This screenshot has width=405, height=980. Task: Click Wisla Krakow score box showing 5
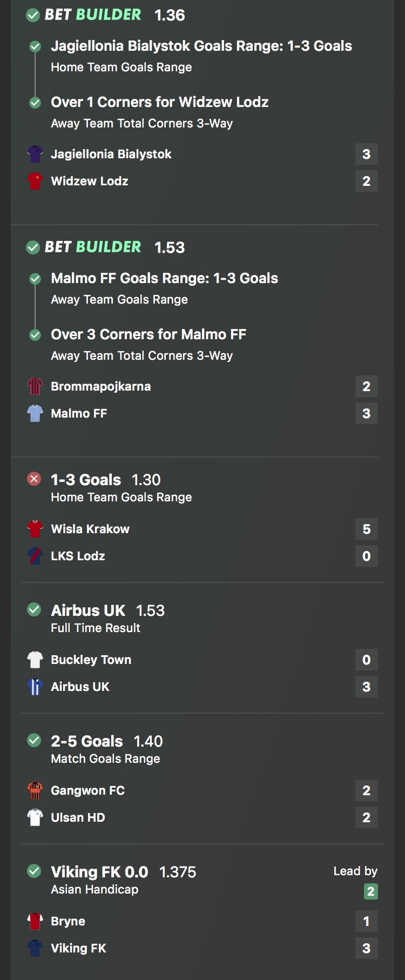point(367,529)
